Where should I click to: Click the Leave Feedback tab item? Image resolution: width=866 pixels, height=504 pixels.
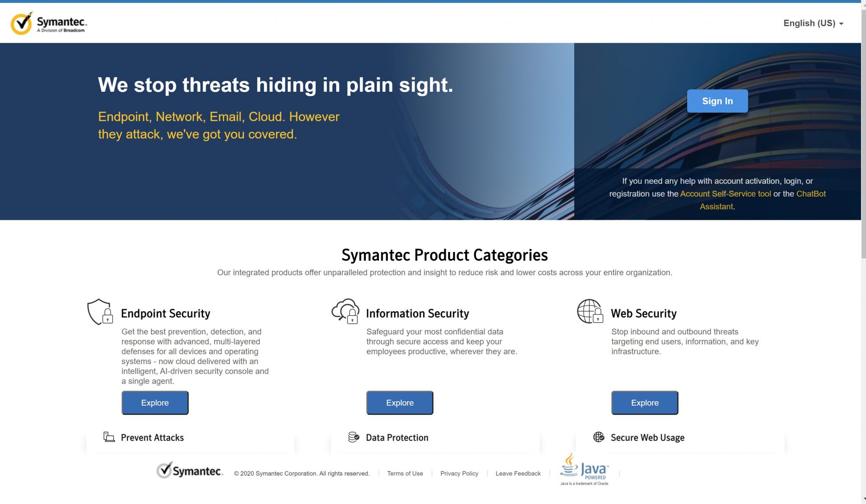point(518,474)
